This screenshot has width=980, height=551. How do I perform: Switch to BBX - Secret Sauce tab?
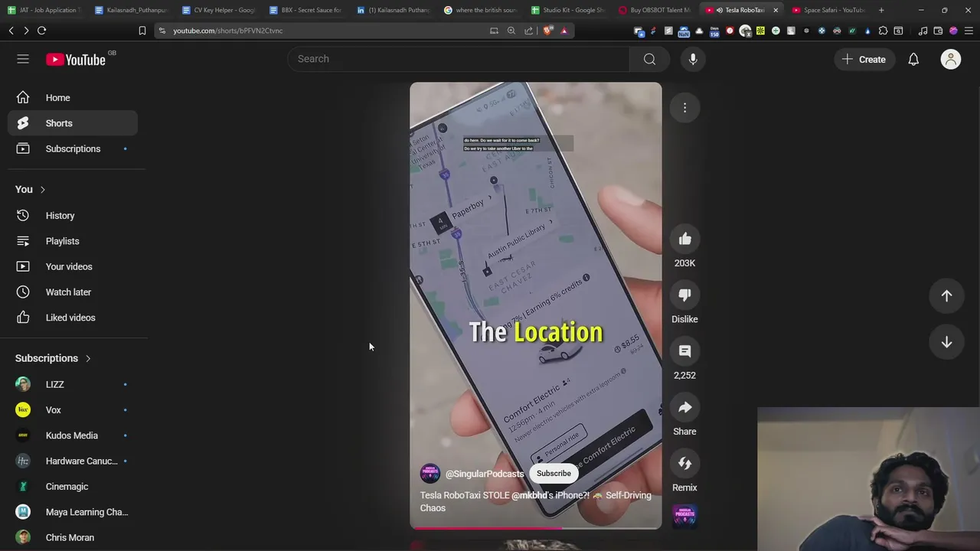pos(306,10)
